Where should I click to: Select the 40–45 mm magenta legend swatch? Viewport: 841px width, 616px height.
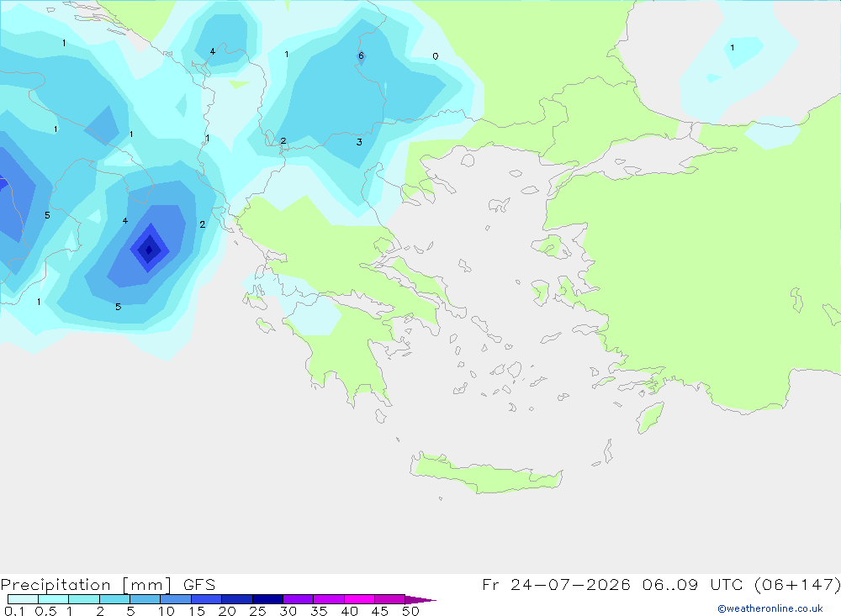click(359, 599)
